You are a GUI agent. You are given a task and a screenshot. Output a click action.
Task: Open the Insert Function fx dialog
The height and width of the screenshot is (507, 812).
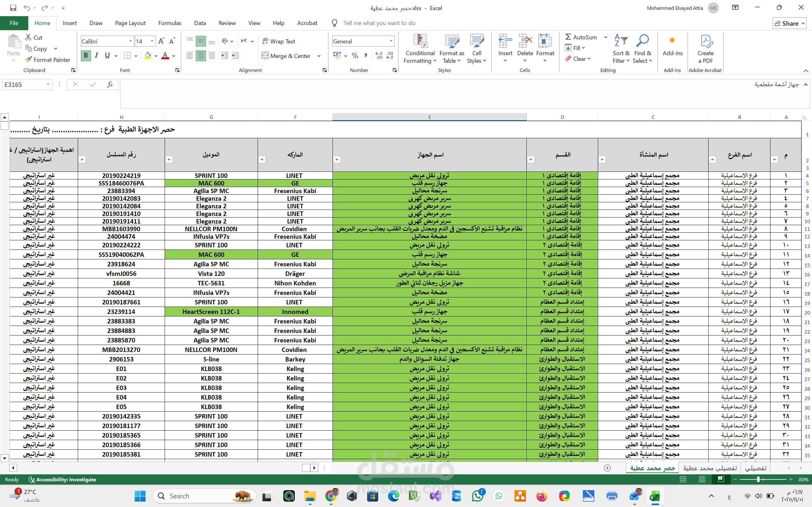(110, 84)
